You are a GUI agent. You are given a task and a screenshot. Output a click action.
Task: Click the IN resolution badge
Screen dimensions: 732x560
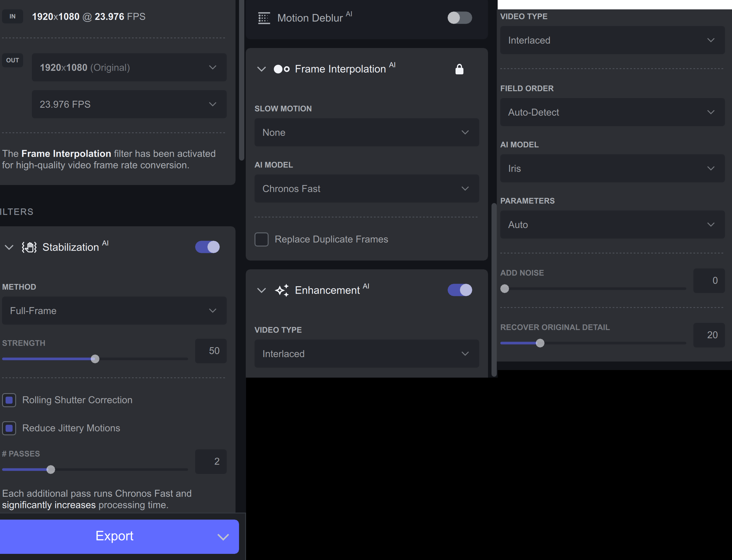click(13, 16)
